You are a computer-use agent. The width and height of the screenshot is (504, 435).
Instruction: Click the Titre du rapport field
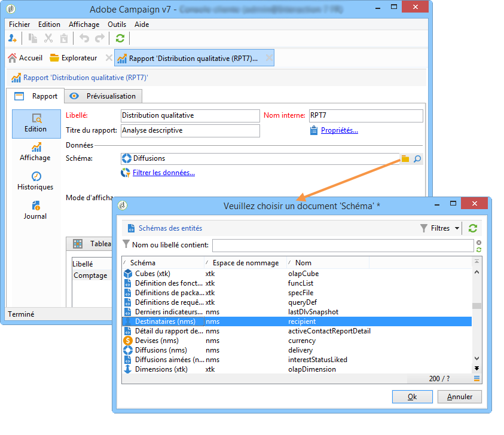click(190, 130)
